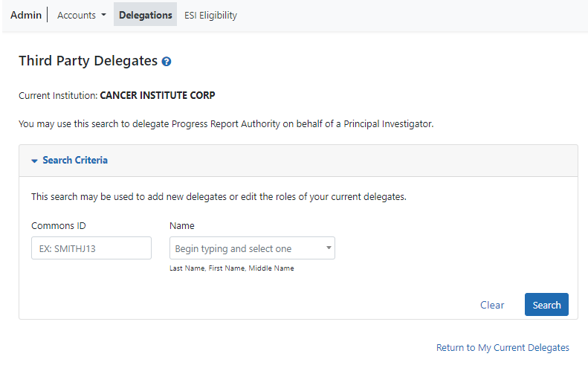Open help icon beside Third Party Delegates

[x=167, y=62]
